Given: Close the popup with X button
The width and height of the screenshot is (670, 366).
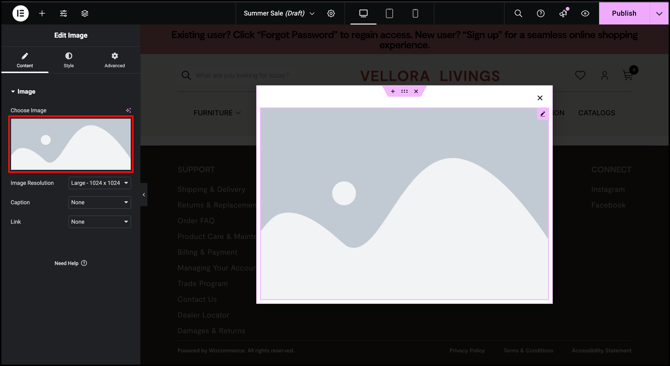Looking at the screenshot, I should tap(540, 98).
